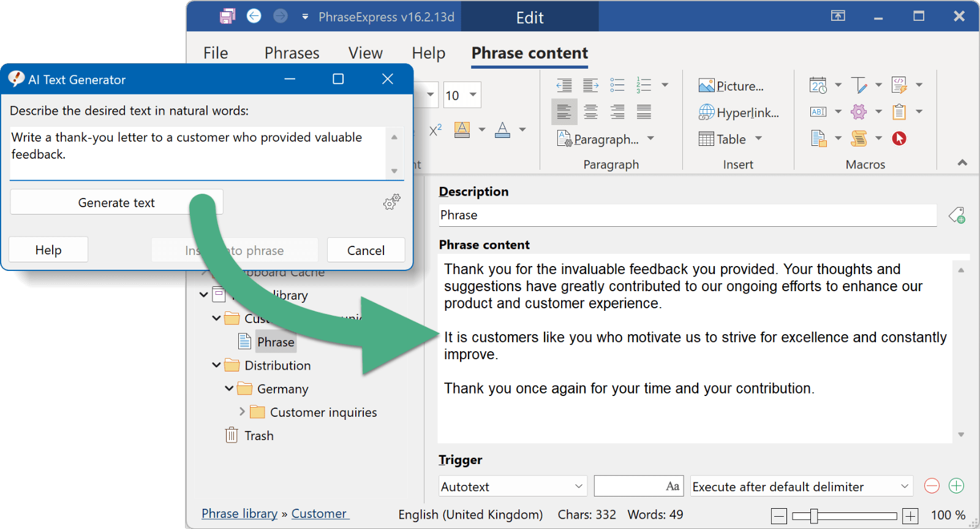Collapse the Germany folder
Image resolution: width=980 pixels, height=529 pixels.
coord(229,389)
